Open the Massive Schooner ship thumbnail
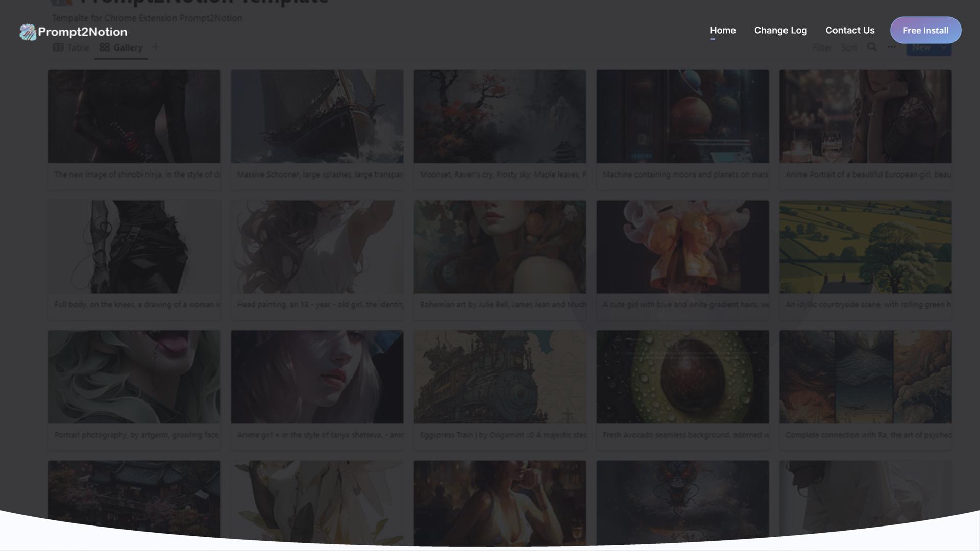980x551 pixels. pos(317,117)
